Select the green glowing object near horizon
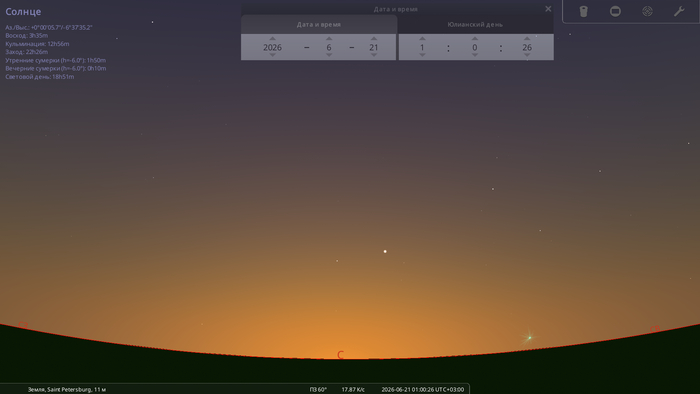The width and height of the screenshot is (700, 394). (529, 338)
